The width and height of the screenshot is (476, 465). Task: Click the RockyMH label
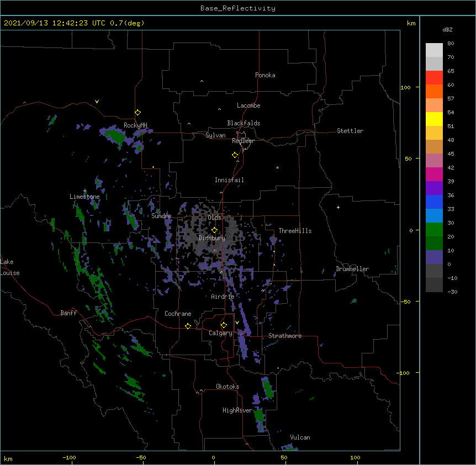click(x=135, y=125)
